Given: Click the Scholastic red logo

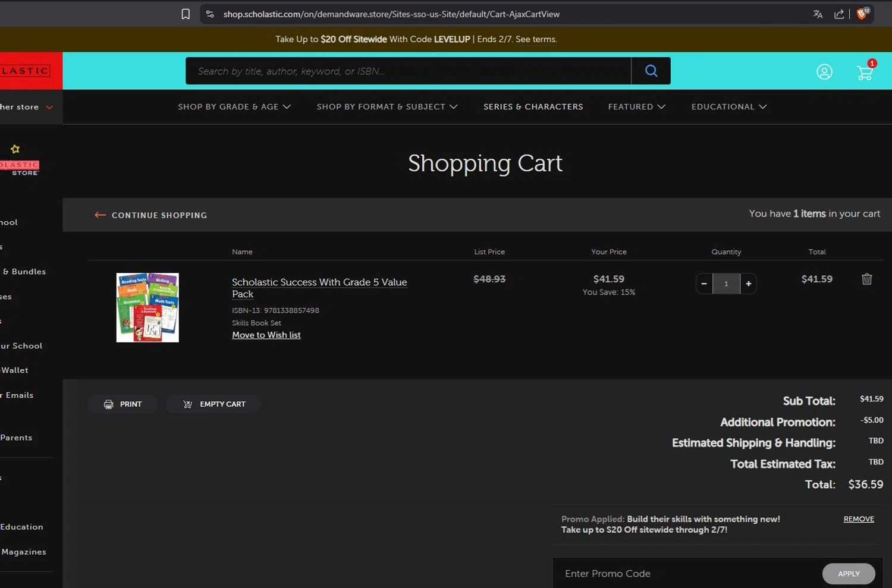Looking at the screenshot, I should coord(31,71).
